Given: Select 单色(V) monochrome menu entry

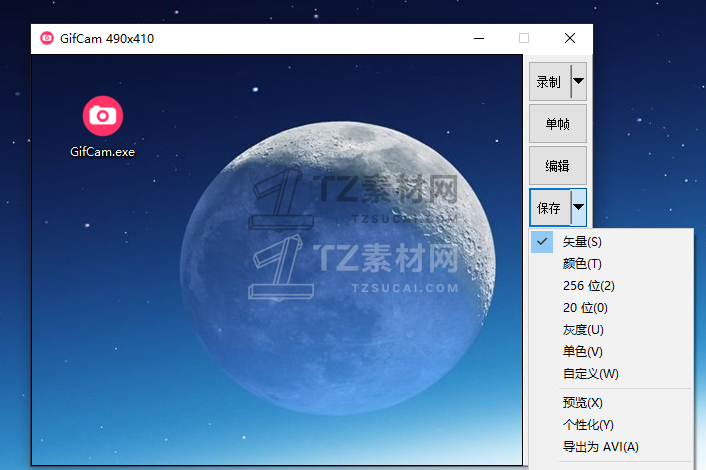Looking at the screenshot, I should coord(611,352).
